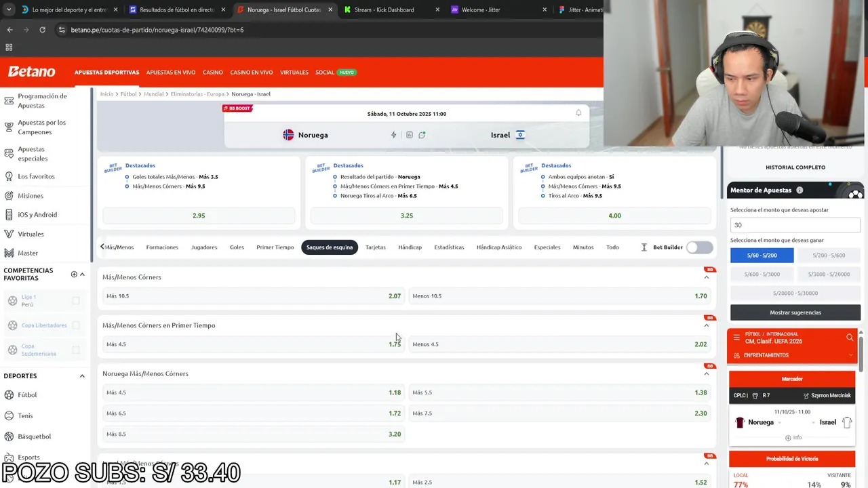Click the browser back arrow
Image resolution: width=868 pixels, height=488 pixels.
pyautogui.click(x=9, y=30)
